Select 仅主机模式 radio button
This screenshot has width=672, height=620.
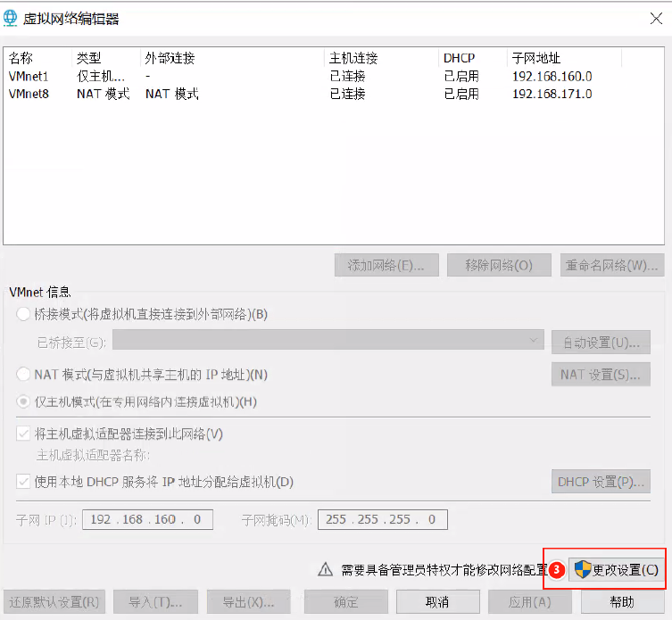23,401
